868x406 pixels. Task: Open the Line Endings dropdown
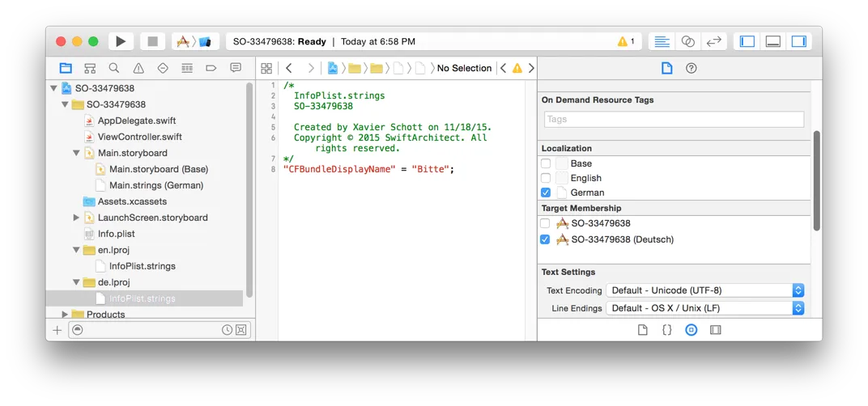[706, 308]
